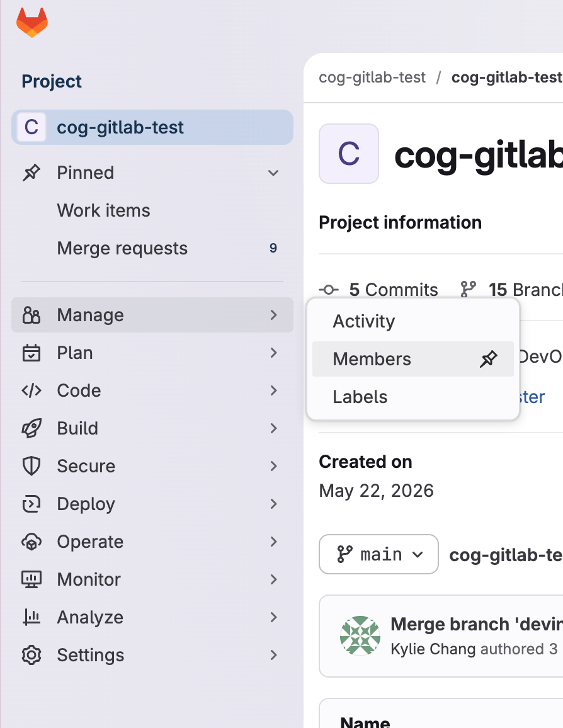The image size is (563, 728).
Task: Expand the Analyze section chevron
Action: 273,617
